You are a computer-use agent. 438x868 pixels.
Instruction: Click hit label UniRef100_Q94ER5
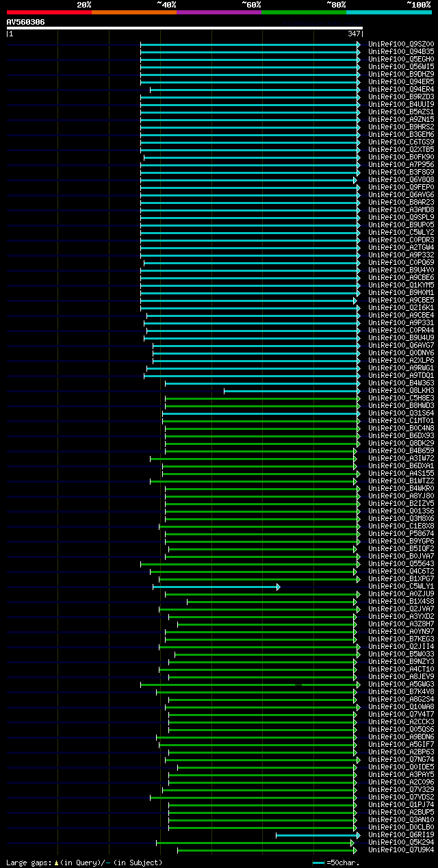[x=401, y=81]
